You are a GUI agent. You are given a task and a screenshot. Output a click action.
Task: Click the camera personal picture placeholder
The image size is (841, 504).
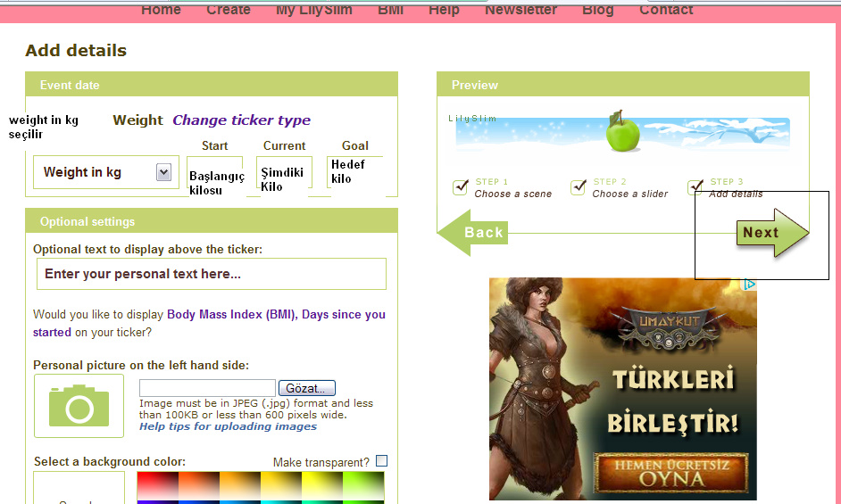pos(79,406)
